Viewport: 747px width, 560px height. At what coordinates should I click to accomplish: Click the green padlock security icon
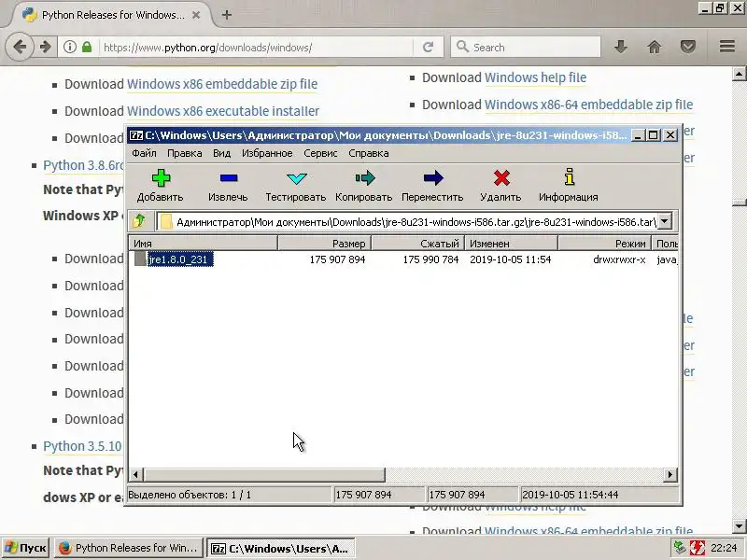click(87, 47)
